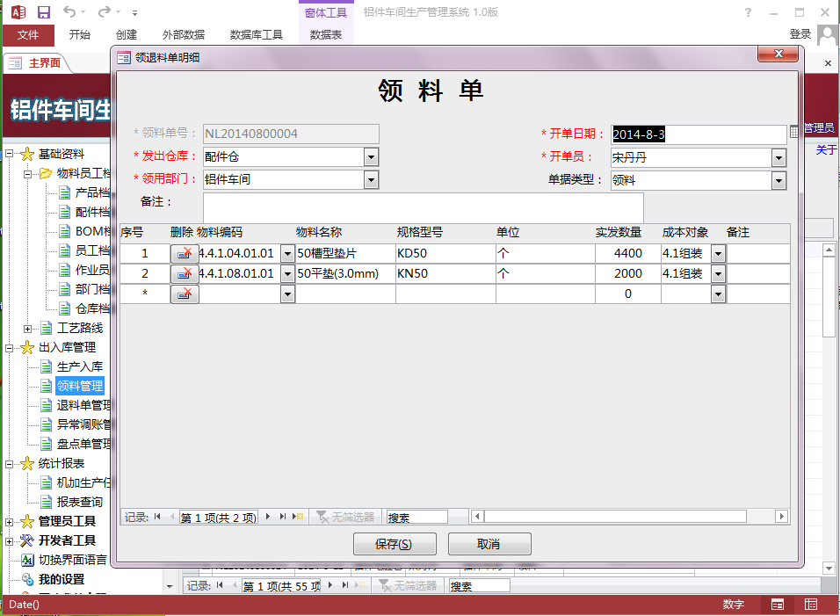840x616 pixels.
Task: Click the 领料管理 document icon in tree
Action: coord(47,386)
